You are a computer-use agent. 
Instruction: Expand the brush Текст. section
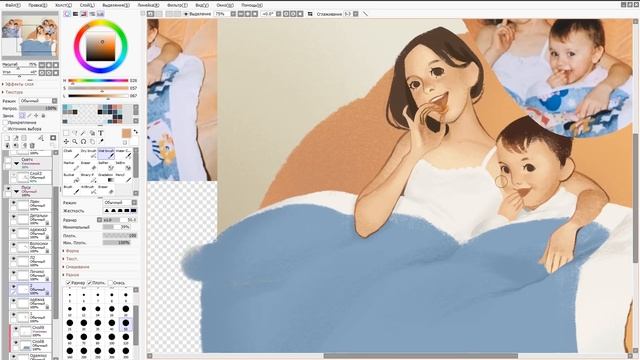(71, 259)
